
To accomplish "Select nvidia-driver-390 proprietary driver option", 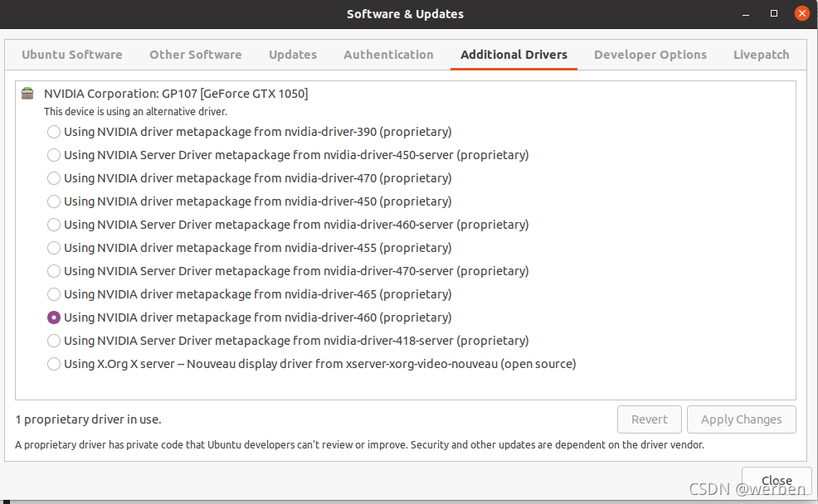I will tap(54, 132).
